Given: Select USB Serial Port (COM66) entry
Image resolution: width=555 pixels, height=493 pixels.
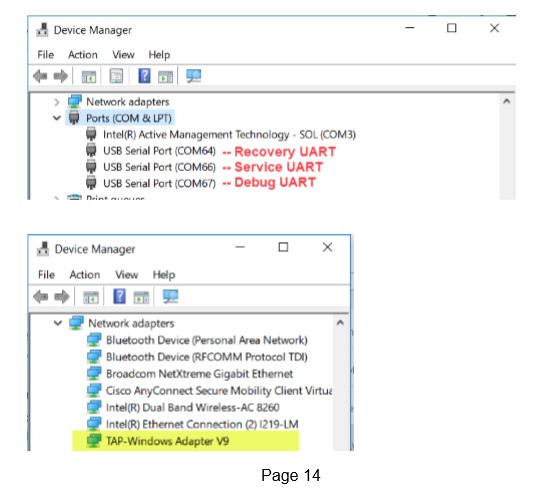Looking at the screenshot, I should point(159,167).
